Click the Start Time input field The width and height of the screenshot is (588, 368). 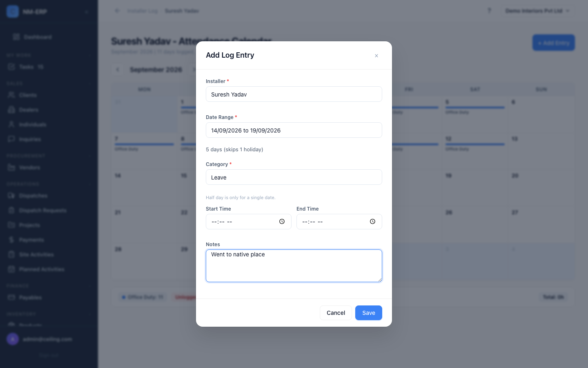pos(249,222)
